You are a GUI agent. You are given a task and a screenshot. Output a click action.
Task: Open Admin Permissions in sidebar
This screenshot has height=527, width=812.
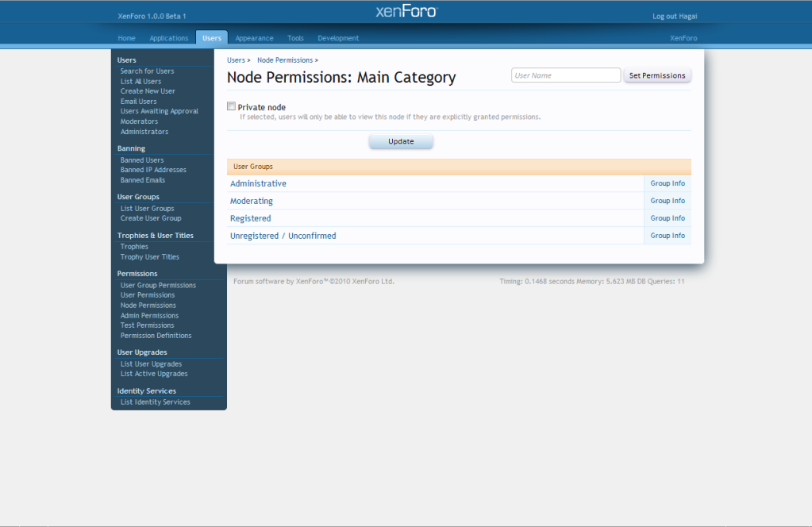pos(149,315)
